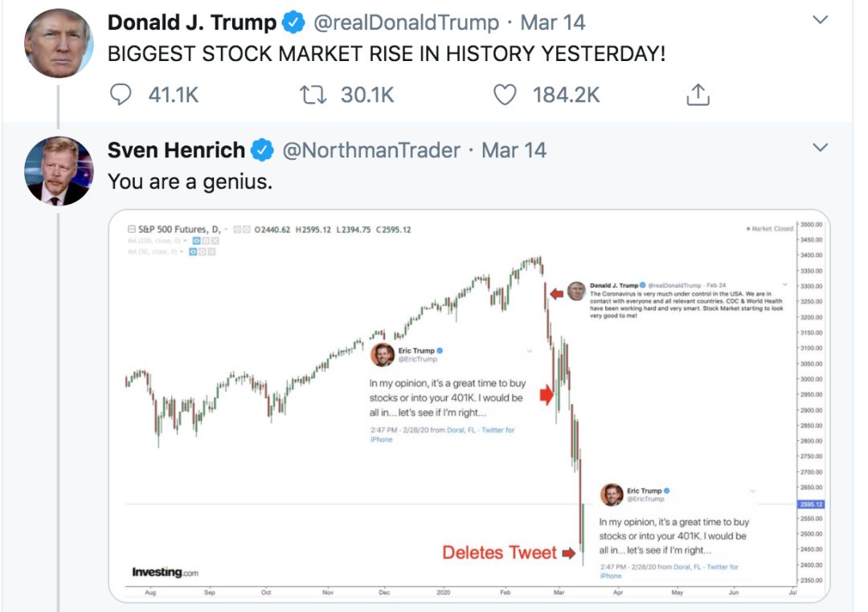Like the BIGGEST STOCK MARKET RISE tweet

504,96
